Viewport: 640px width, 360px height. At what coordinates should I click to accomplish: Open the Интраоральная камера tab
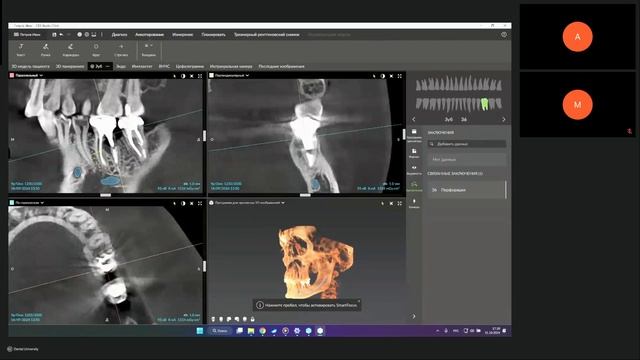pyautogui.click(x=231, y=66)
